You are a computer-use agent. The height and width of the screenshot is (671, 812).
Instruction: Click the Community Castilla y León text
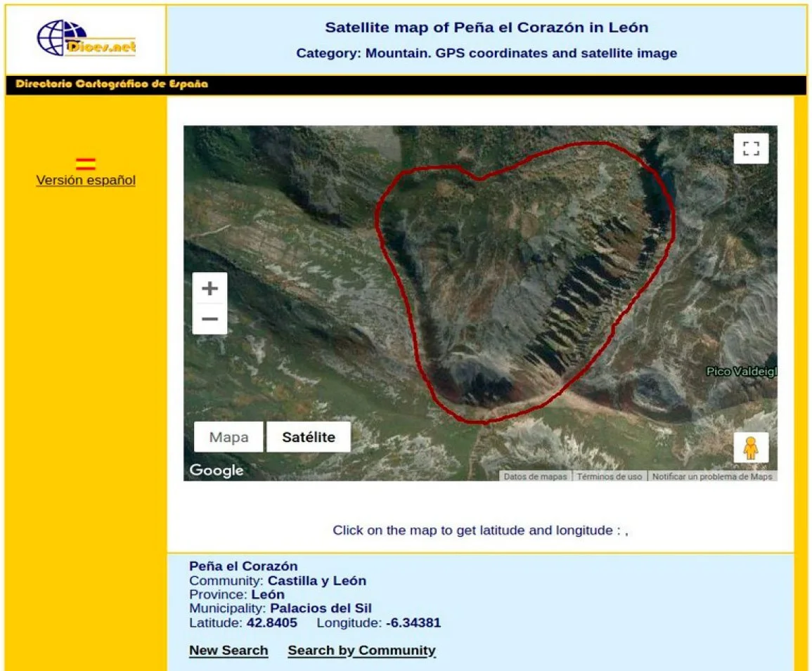278,580
